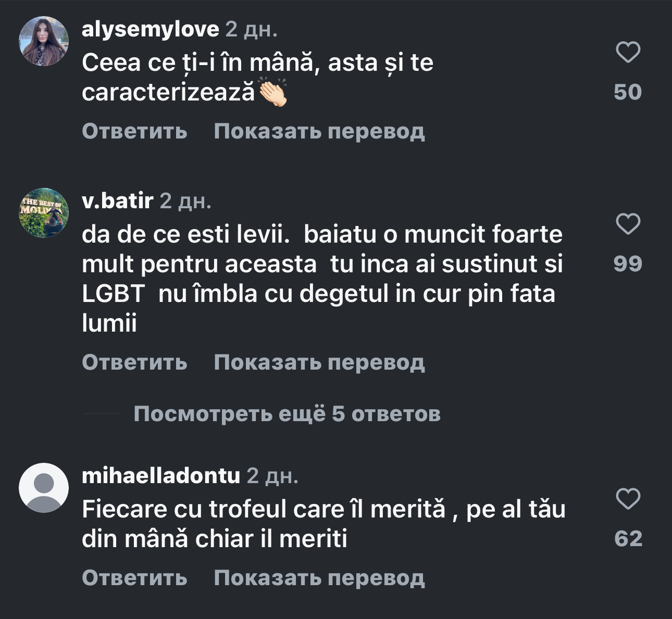This screenshot has width=672, height=619.
Task: Go to mihaelladontu's profile via username
Action: tap(161, 475)
